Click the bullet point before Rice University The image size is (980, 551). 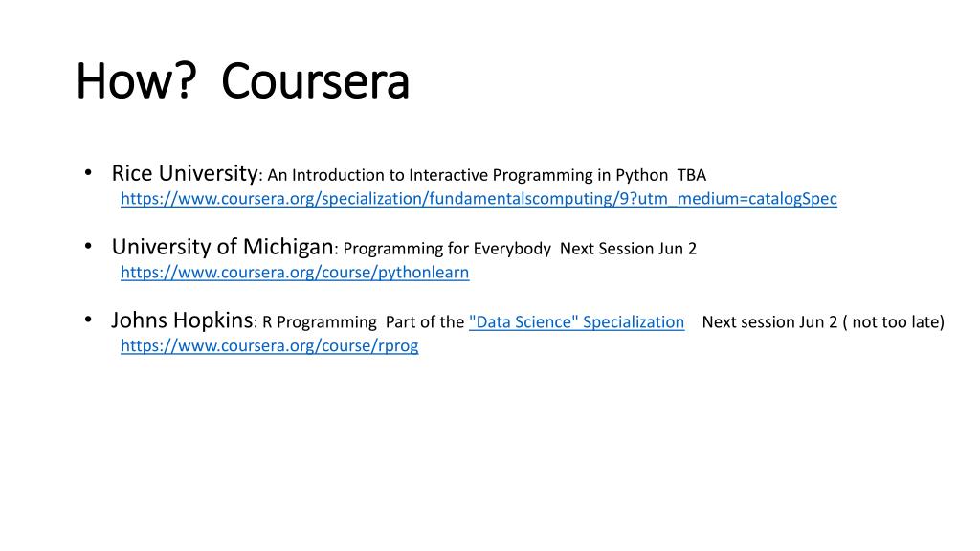(x=88, y=173)
